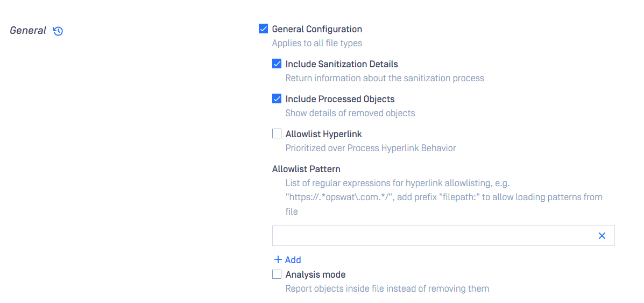
Task: Click the Include Processed Objects label
Action: click(x=340, y=99)
